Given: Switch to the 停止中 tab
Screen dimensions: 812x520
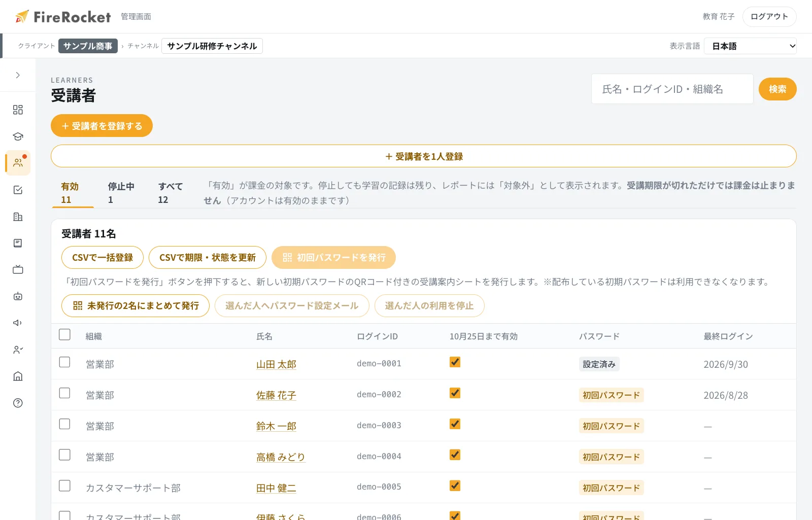Looking at the screenshot, I should (x=121, y=193).
